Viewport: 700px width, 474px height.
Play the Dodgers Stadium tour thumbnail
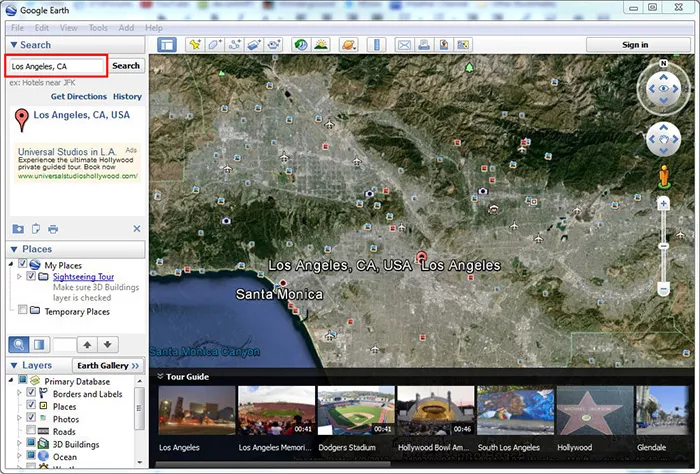pos(356,411)
